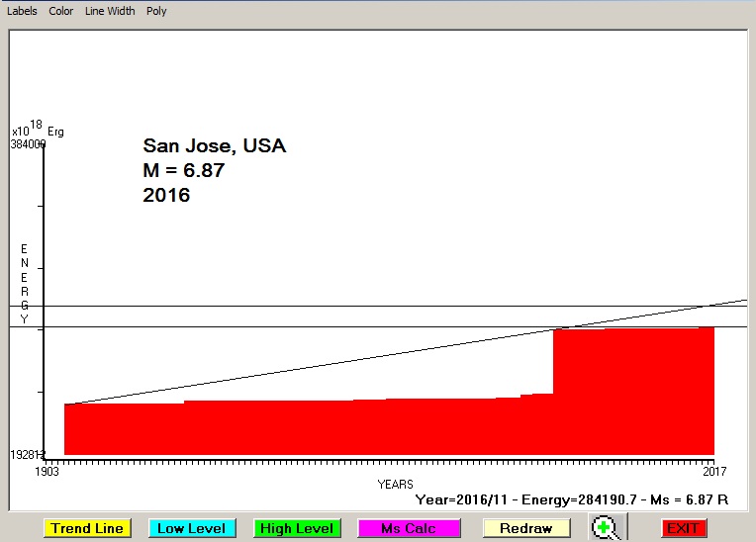This screenshot has height=542, width=756.
Task: Open the Labels menu
Action: (22, 11)
